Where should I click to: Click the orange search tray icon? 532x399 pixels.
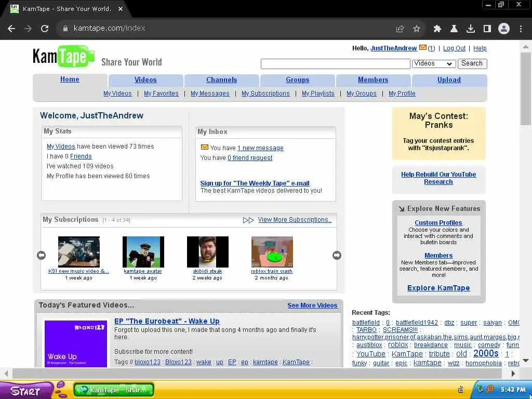point(490,389)
